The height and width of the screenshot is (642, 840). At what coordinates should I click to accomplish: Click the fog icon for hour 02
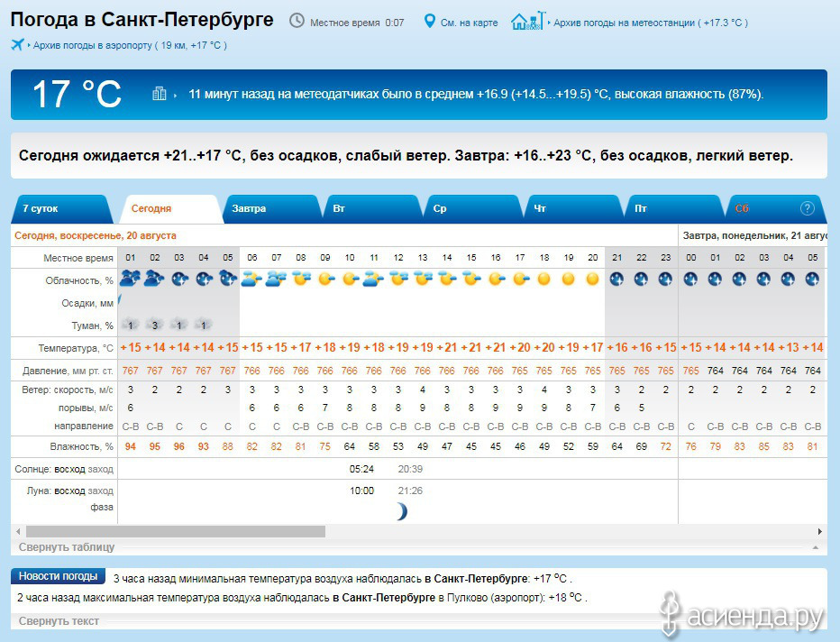155,325
